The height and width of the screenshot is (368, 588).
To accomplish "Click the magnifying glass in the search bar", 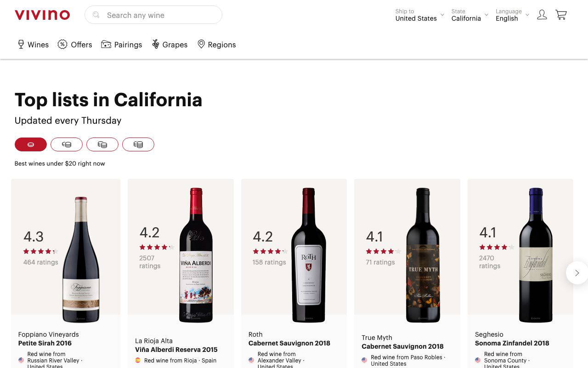I will 96,15.
